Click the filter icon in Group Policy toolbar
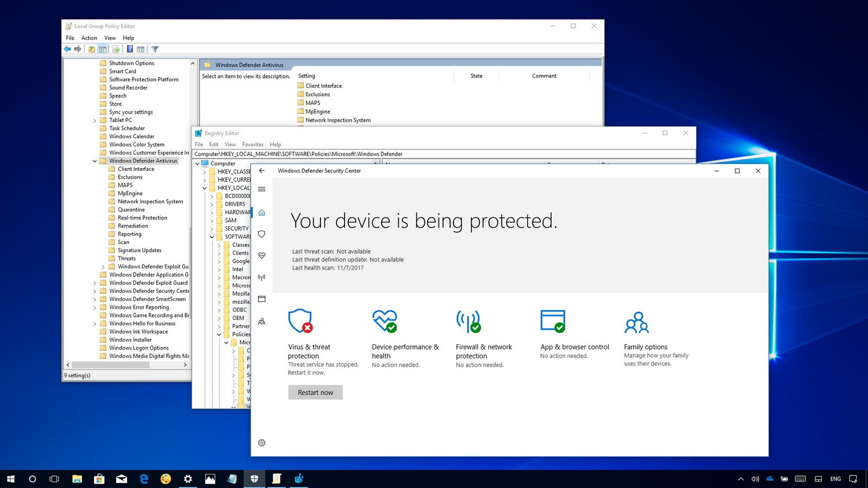This screenshot has height=488, width=868. pyautogui.click(x=155, y=49)
